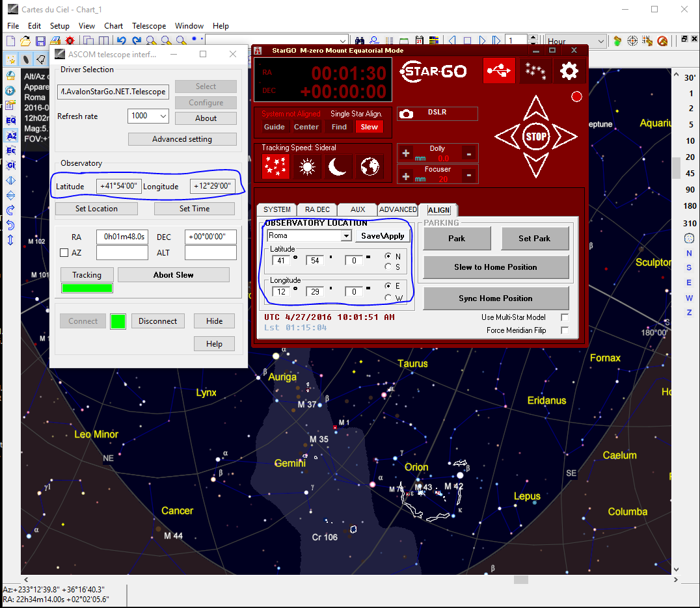The image size is (700, 608).
Task: Disconnect the telescope
Action: tap(157, 321)
